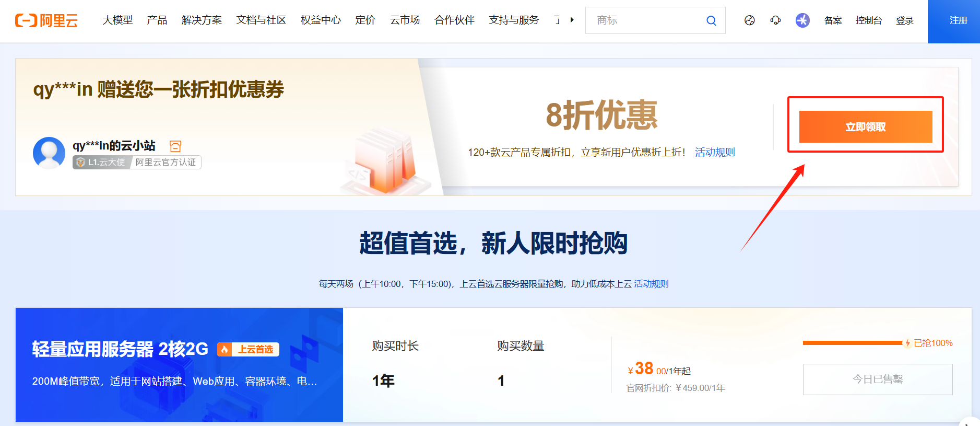Click the flame 上云首选 tag
Viewport: 980px width, 426px height.
click(x=248, y=349)
